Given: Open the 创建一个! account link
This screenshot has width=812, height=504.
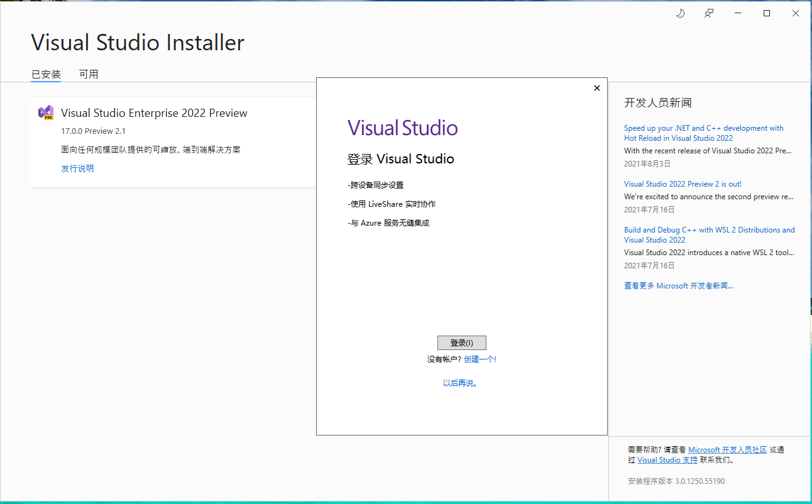Looking at the screenshot, I should coord(480,359).
